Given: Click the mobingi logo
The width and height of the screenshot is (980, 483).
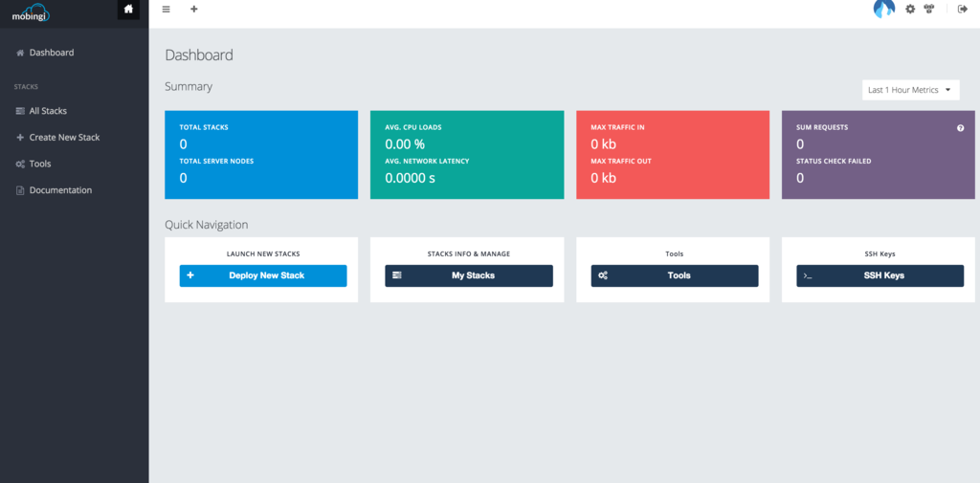Looking at the screenshot, I should pyautogui.click(x=31, y=13).
